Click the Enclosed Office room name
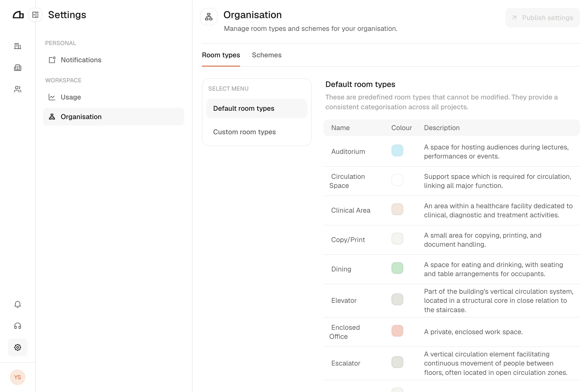588x392 pixels. pyautogui.click(x=344, y=332)
